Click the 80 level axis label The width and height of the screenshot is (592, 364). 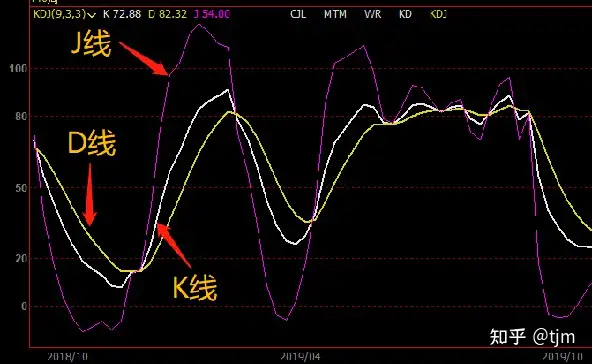tap(21, 116)
